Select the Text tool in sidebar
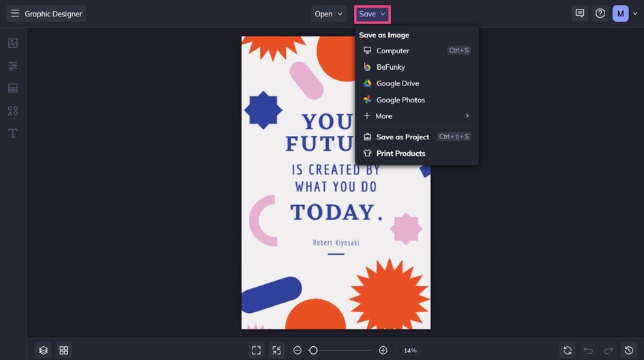Image resolution: width=644 pixels, height=360 pixels. tap(13, 133)
